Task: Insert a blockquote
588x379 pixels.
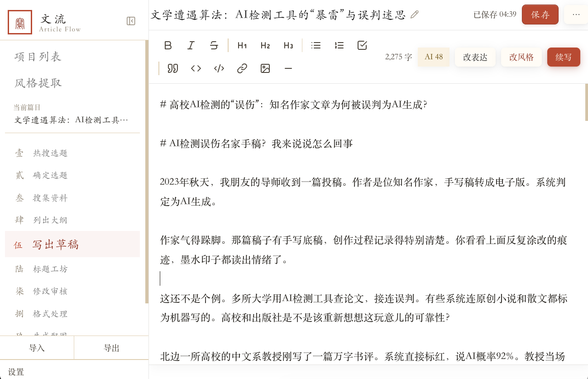Action: pos(173,68)
